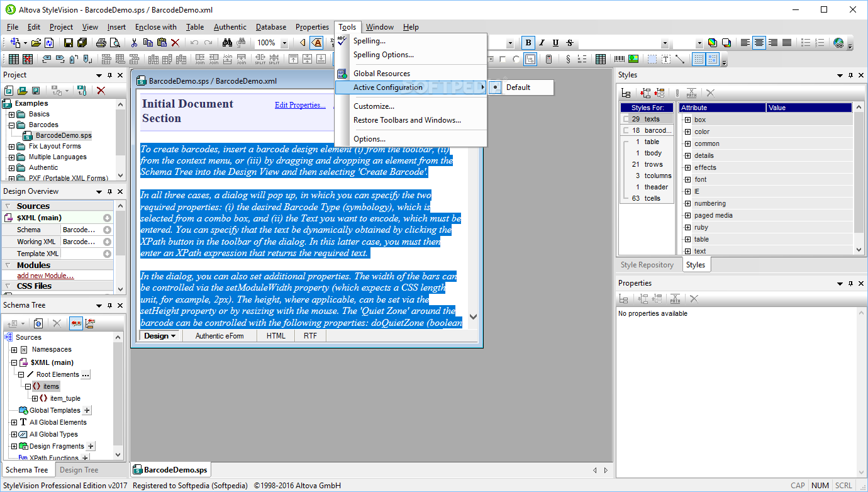This screenshot has height=492, width=868.
Task: Open Print Preview icon
Action: pyautogui.click(x=114, y=43)
